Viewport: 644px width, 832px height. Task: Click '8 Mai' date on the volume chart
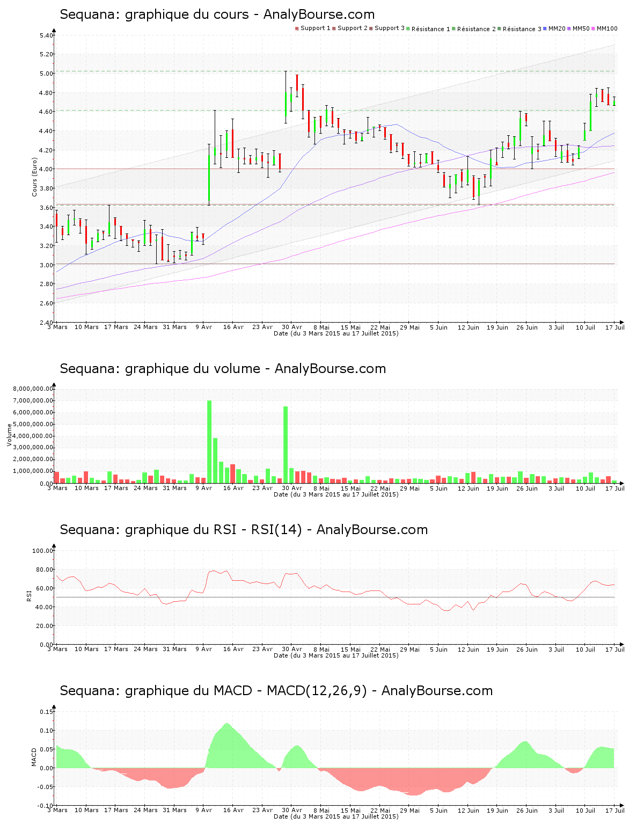[321, 488]
